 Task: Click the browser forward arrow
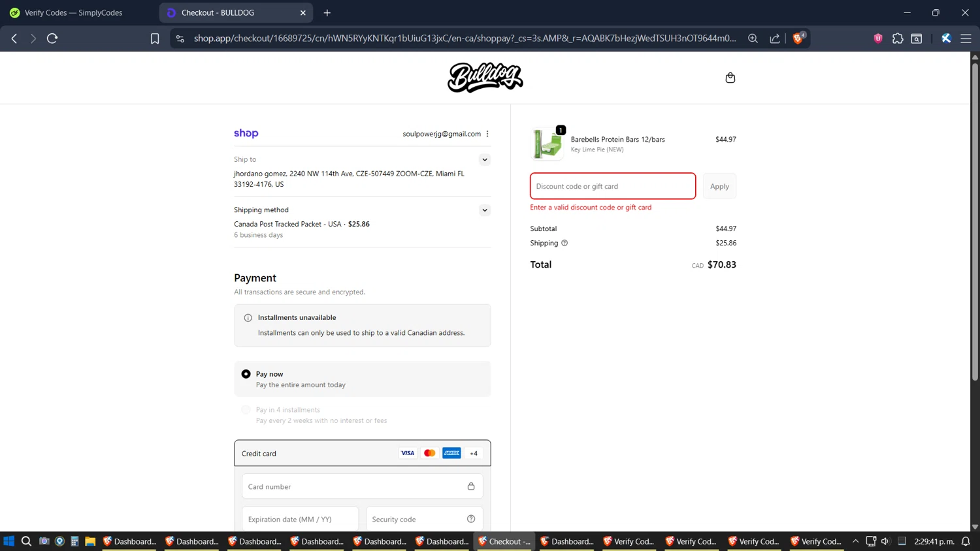click(x=33, y=39)
